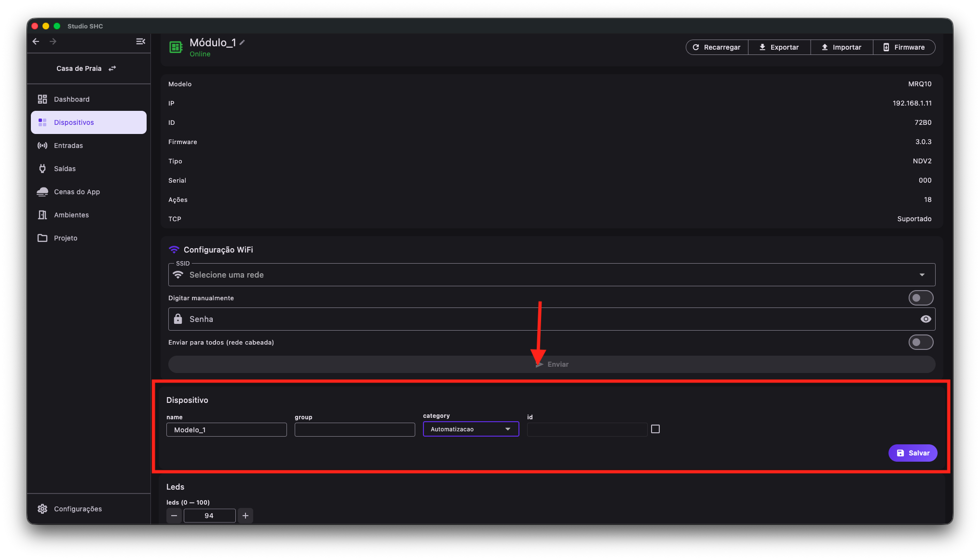Image resolution: width=980 pixels, height=560 pixels.
Task: Increase leds value with plus button
Action: click(x=245, y=516)
